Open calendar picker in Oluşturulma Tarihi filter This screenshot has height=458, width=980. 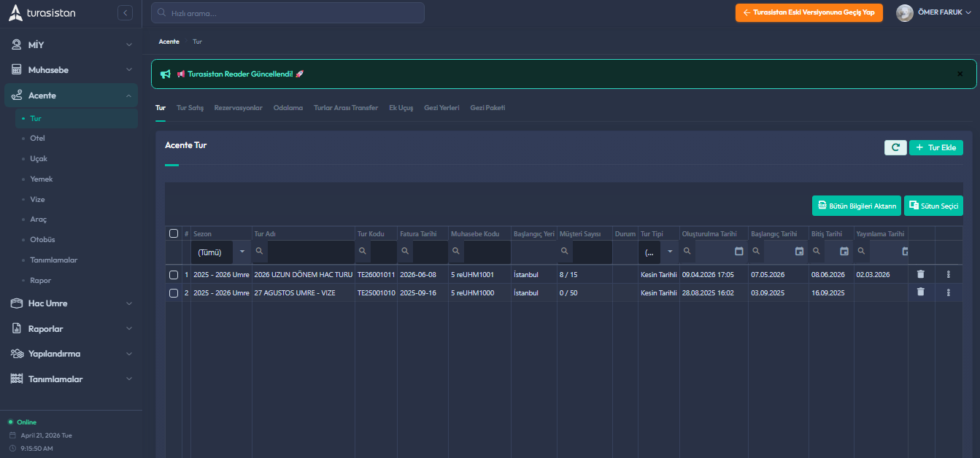(738, 252)
